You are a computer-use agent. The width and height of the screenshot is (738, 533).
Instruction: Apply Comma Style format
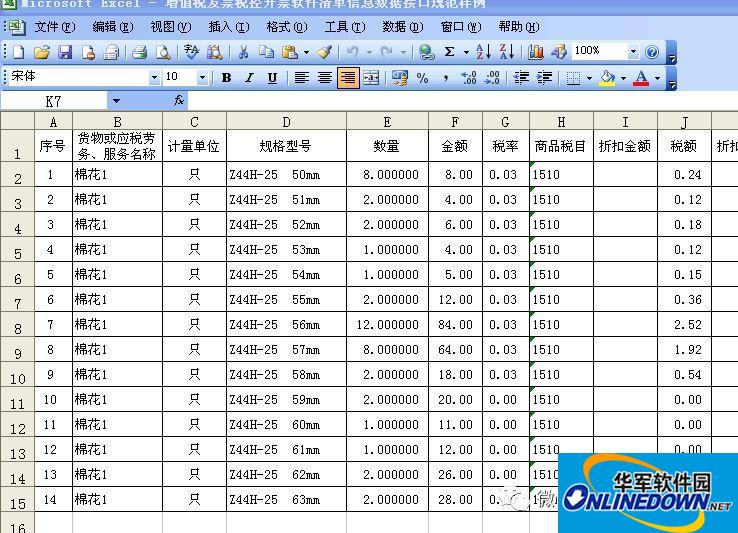[x=445, y=78]
